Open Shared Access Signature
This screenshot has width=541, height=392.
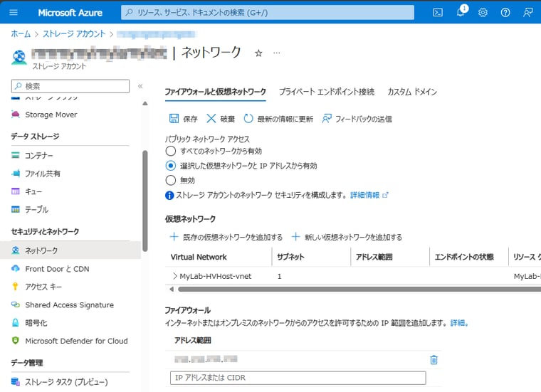coord(69,304)
